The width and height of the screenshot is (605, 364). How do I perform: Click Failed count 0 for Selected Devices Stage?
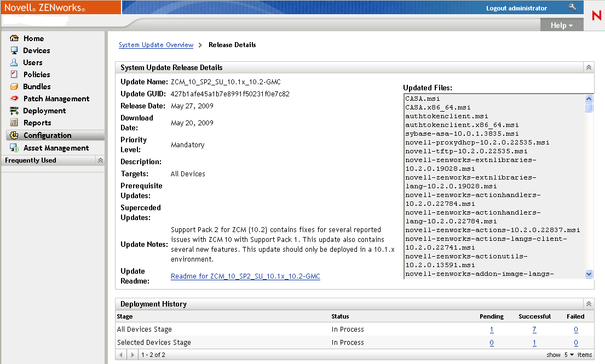pos(575,343)
